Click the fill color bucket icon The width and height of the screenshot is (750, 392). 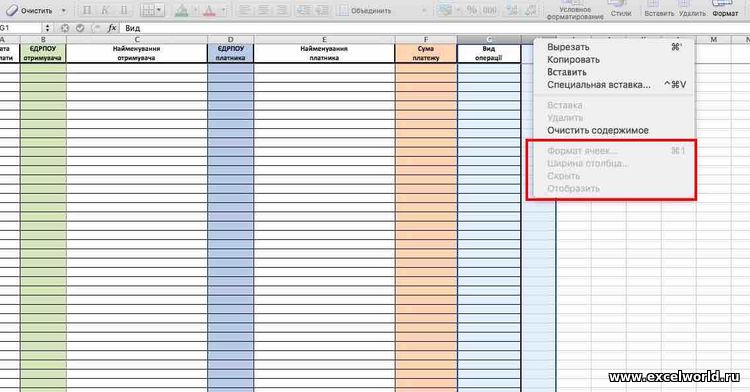(182, 11)
